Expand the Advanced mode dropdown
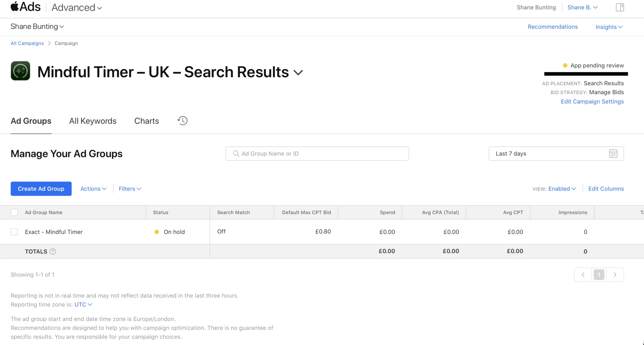The height and width of the screenshot is (345, 644). (77, 7)
